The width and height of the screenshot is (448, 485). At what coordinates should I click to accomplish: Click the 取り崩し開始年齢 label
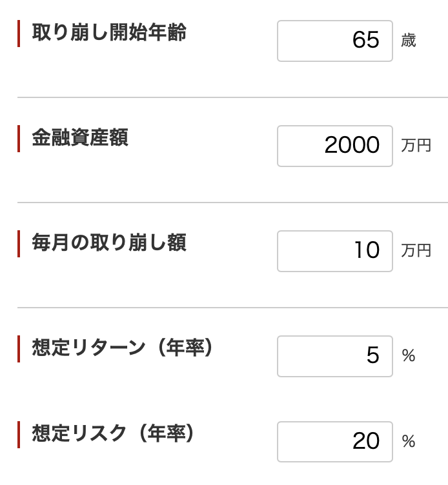[109, 32]
